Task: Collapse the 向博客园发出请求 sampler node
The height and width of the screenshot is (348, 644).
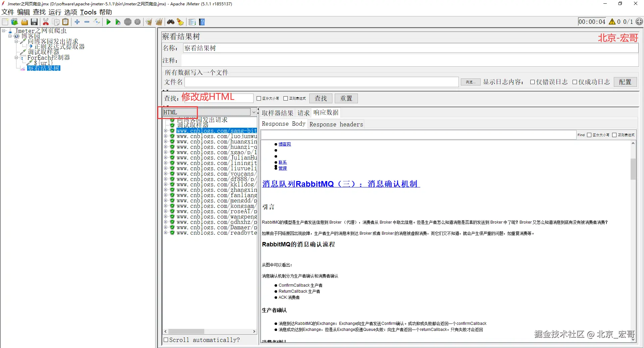Action: click(16, 41)
